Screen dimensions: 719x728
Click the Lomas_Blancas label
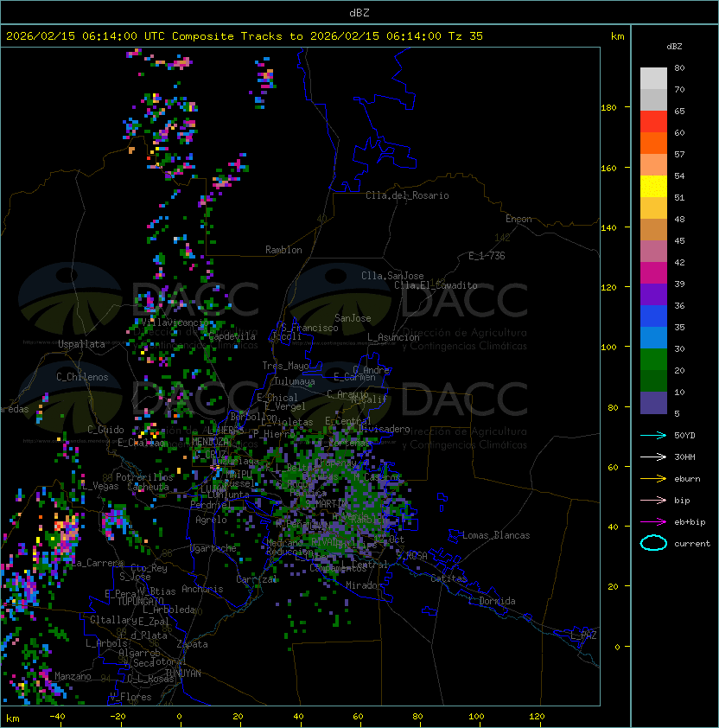tap(496, 535)
